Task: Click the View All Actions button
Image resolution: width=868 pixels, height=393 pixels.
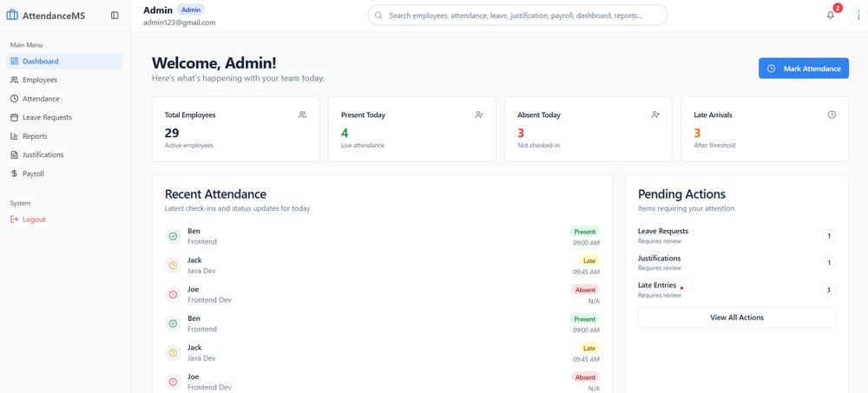Action: pyautogui.click(x=737, y=318)
